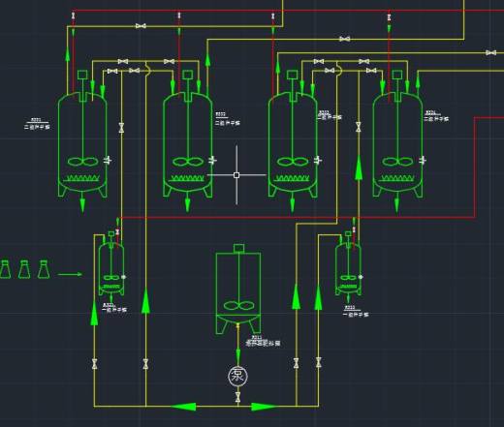Pick the middle Erlenmeyer flask symbol
Image resolution: width=504 pixels, height=427 pixels.
pyautogui.click(x=24, y=269)
